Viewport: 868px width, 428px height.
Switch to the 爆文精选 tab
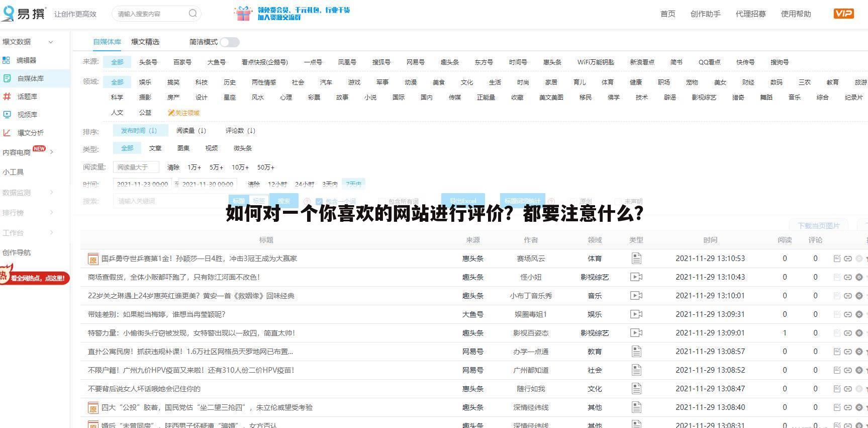tap(145, 42)
